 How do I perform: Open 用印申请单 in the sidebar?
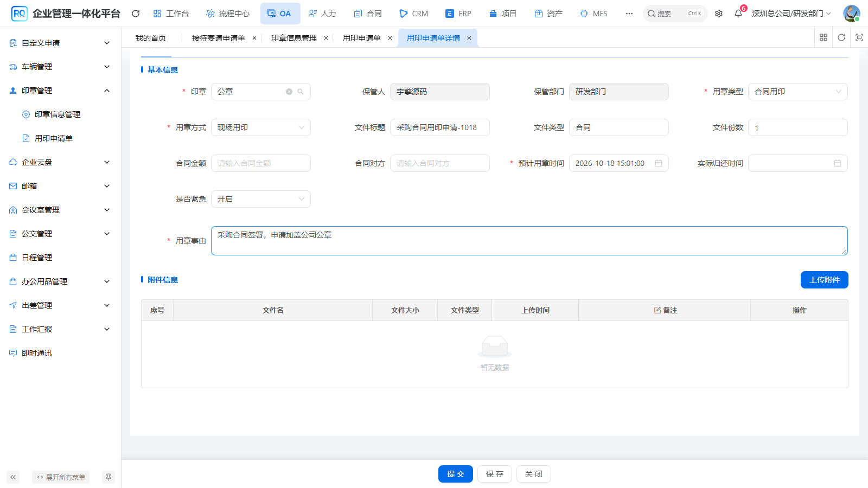[x=60, y=138]
